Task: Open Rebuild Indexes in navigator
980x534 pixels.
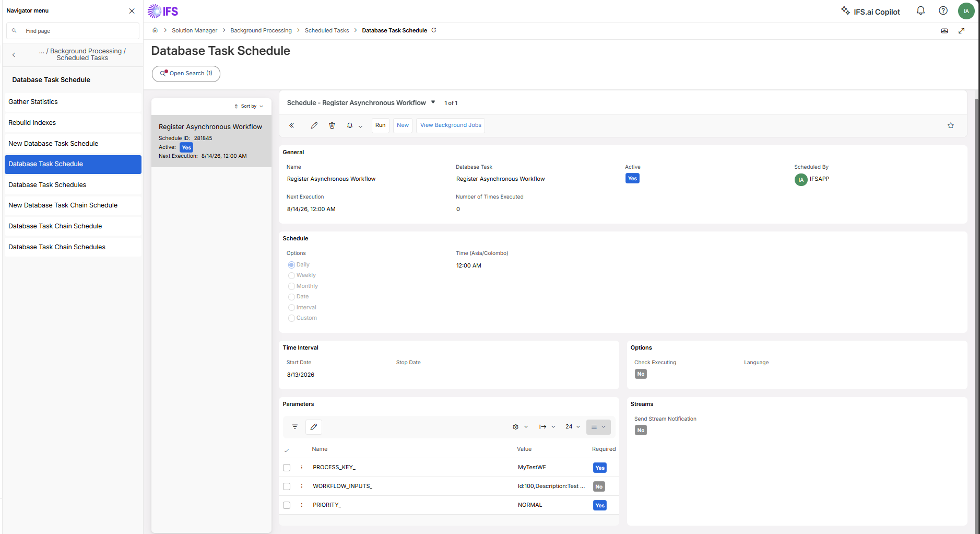Action: tap(73, 123)
